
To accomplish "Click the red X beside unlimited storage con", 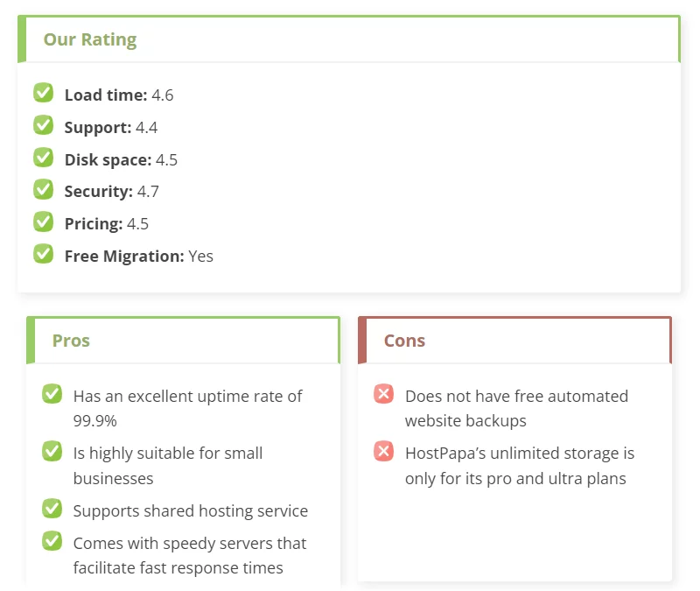I will pyautogui.click(x=383, y=451).
